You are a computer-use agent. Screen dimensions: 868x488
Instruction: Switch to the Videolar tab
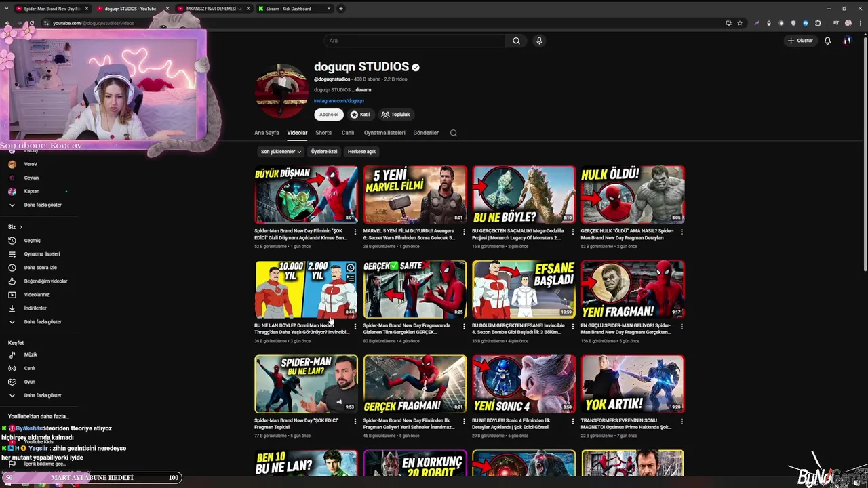(x=297, y=133)
